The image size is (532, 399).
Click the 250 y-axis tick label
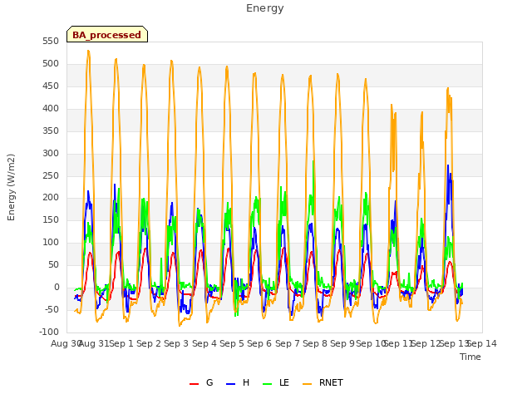point(51,175)
